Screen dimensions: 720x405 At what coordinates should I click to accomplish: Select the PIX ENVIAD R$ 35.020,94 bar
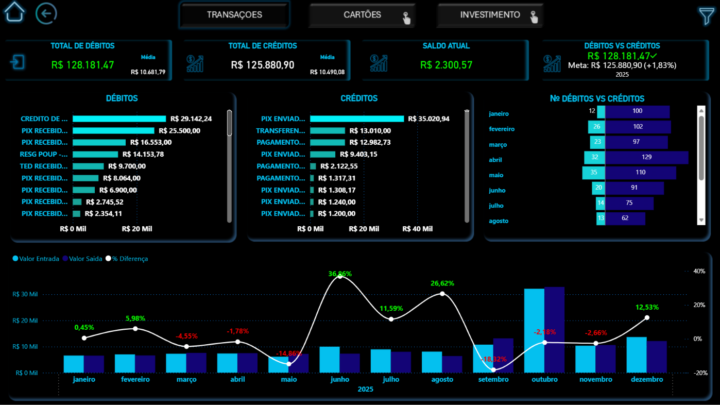click(357, 119)
